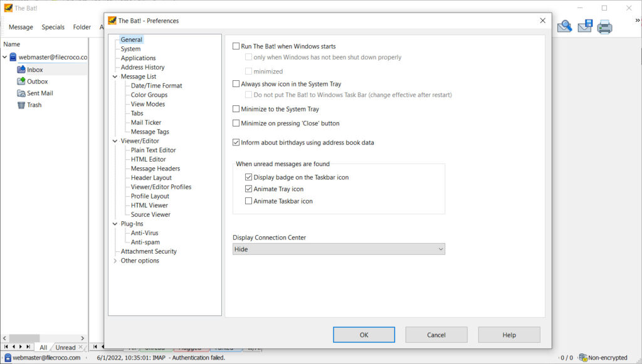Click the Outbox folder icon
The height and width of the screenshot is (364, 642).
click(21, 81)
